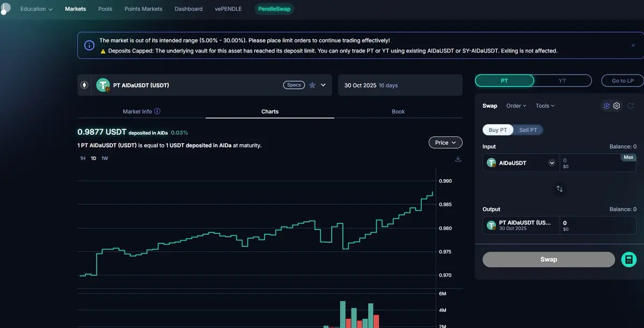Set chart interval to 1H
The height and width of the screenshot is (328, 644).
click(x=83, y=158)
